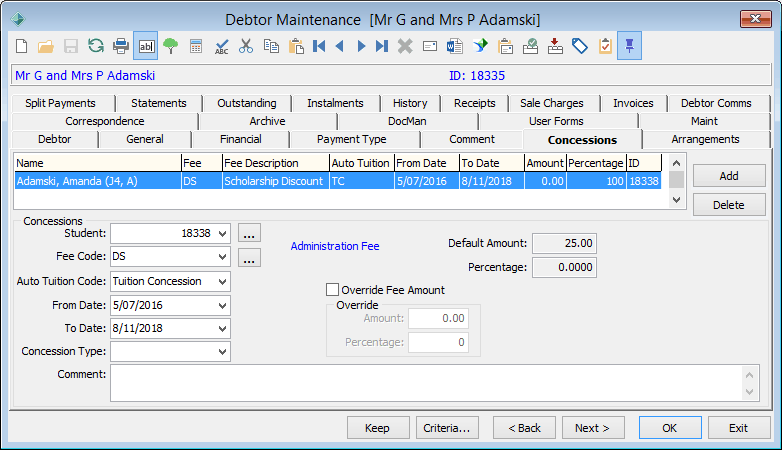The width and height of the screenshot is (782, 450).
Task: Open the Receipts tab
Action: click(475, 103)
